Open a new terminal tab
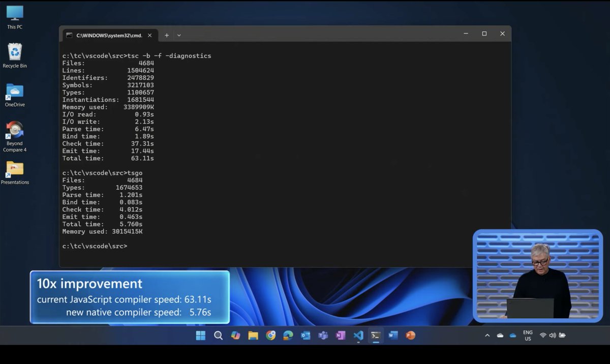Screen dimensions: 610x364 coord(167,35)
